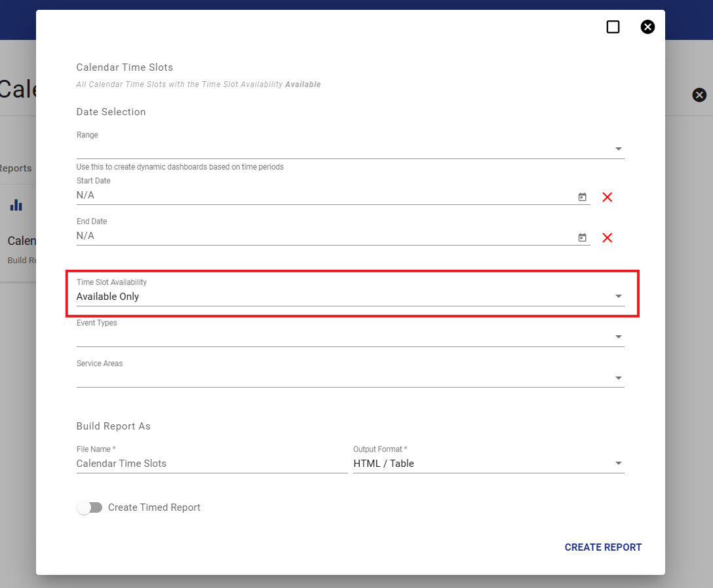
Task: Click the bar chart icon behind dialog
Action: (x=16, y=206)
